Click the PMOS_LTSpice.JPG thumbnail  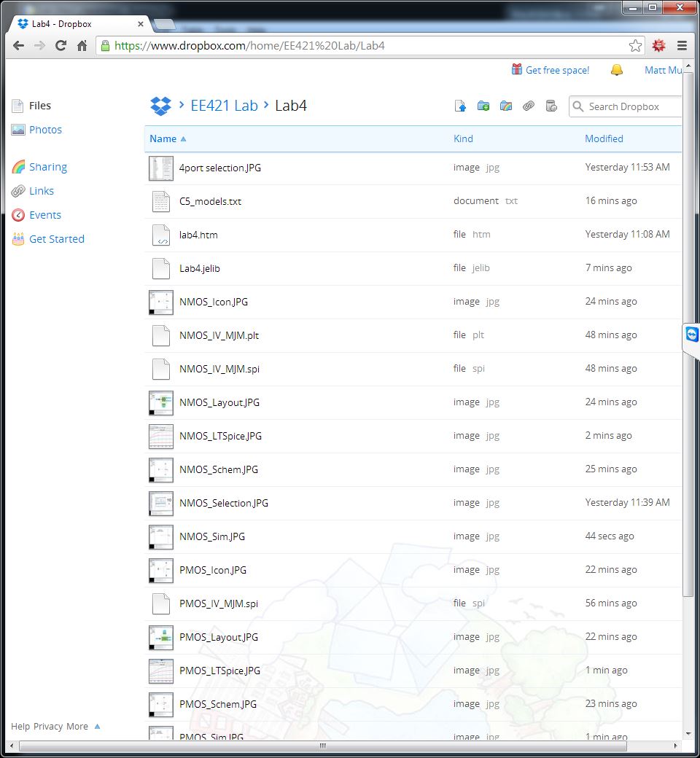161,671
